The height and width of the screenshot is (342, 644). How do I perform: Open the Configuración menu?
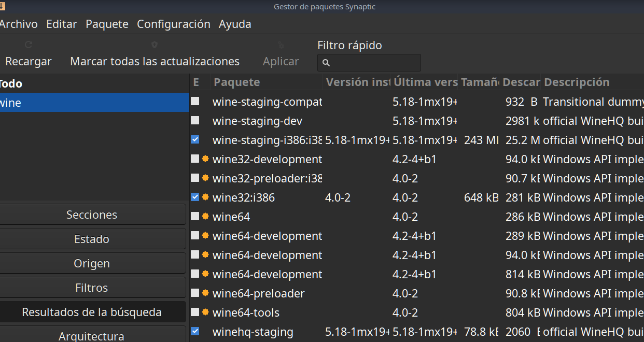tap(173, 24)
